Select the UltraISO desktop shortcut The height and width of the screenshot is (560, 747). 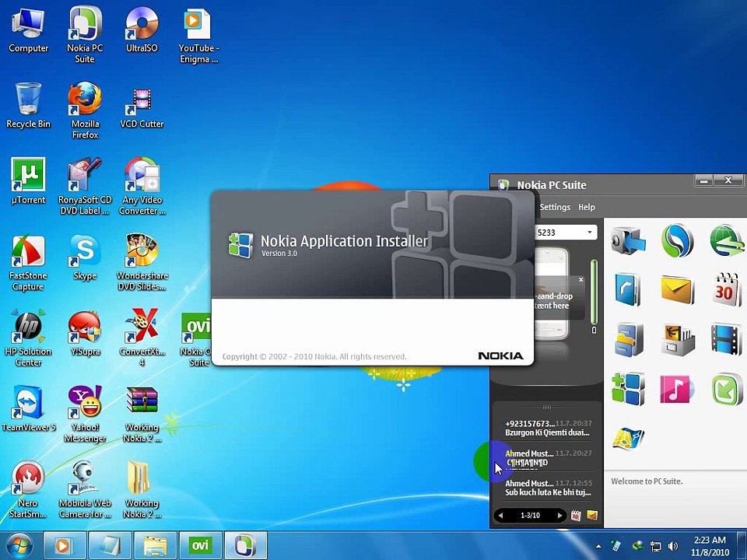[x=142, y=30]
